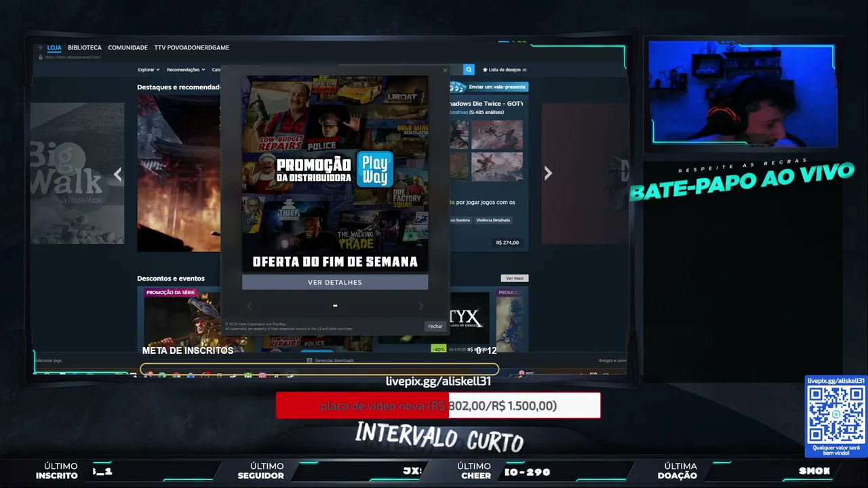This screenshot has width=868, height=488.
Task: Switch to the BIBLIOTECA tab
Action: tap(85, 47)
